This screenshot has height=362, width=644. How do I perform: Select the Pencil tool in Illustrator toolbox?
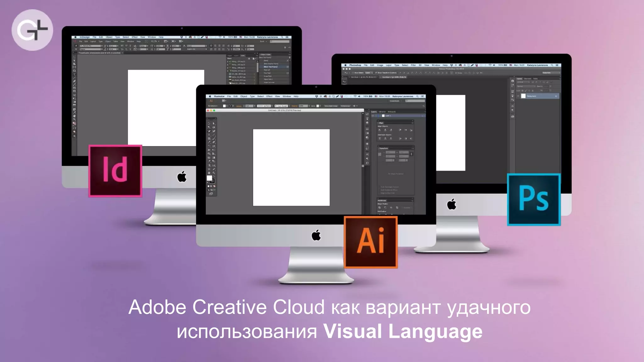pyautogui.click(x=209, y=142)
